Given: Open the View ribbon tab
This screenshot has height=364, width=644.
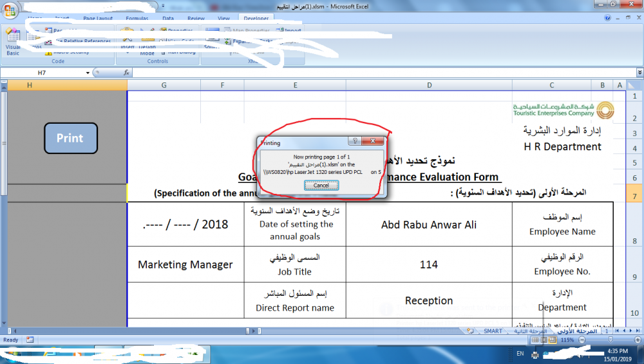Looking at the screenshot, I should pos(224,18).
